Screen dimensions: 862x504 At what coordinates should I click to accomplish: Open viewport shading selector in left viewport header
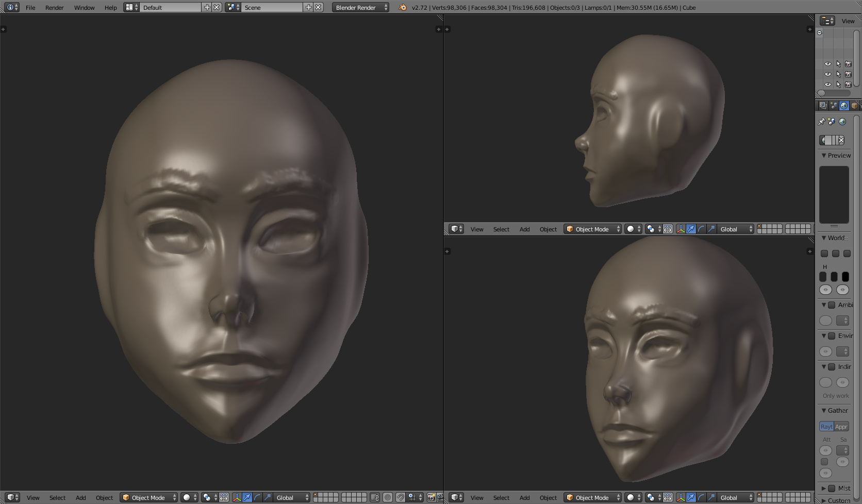(x=189, y=497)
